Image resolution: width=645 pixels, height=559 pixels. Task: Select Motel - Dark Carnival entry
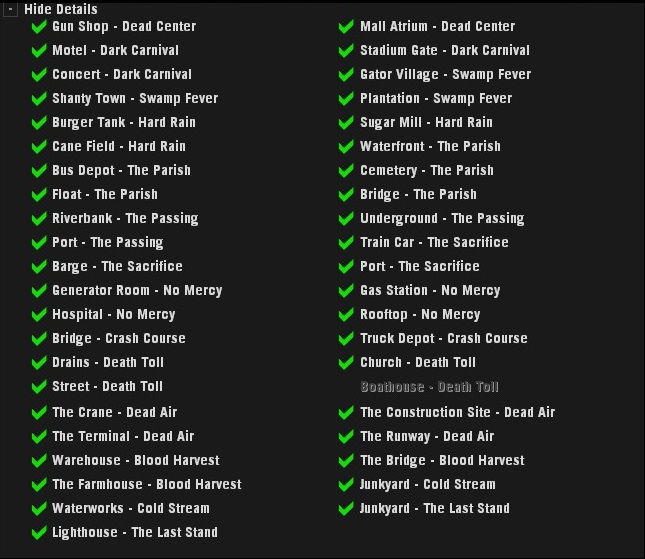[115, 50]
